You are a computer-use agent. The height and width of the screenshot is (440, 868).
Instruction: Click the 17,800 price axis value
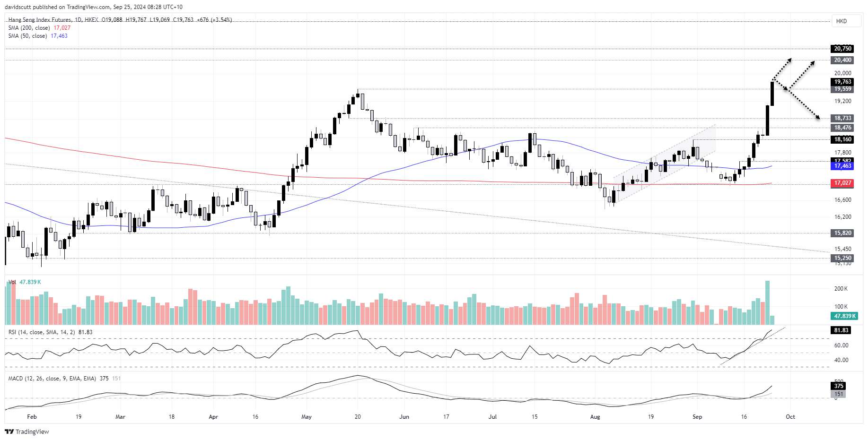coord(842,153)
